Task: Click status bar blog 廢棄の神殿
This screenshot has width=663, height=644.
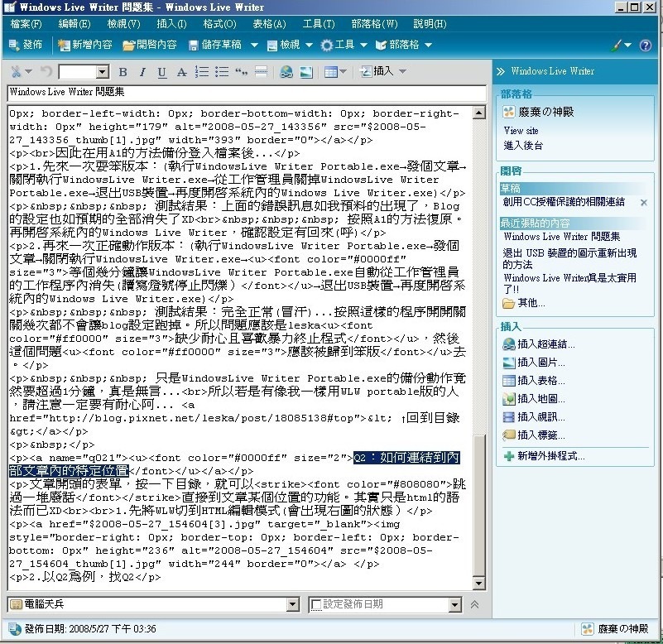Action: (615, 629)
